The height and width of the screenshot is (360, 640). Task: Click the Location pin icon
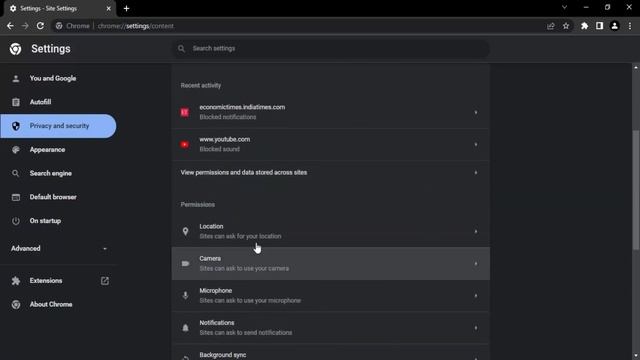pyautogui.click(x=185, y=231)
